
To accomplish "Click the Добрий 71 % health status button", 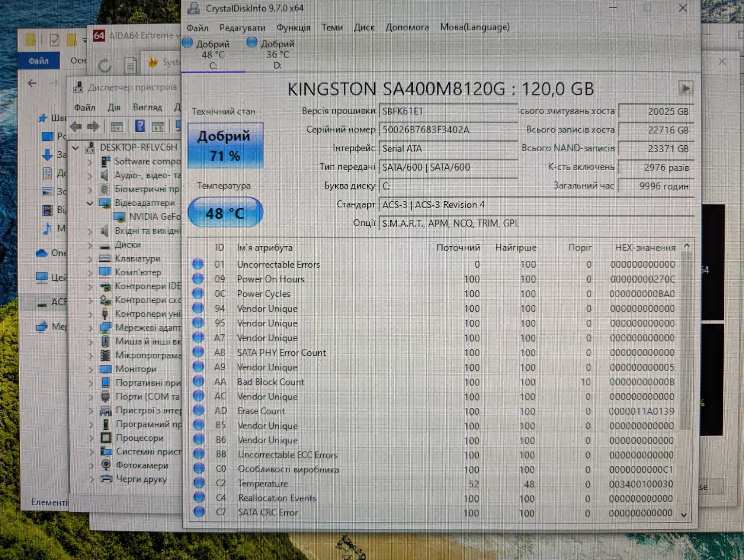I will click(x=225, y=145).
